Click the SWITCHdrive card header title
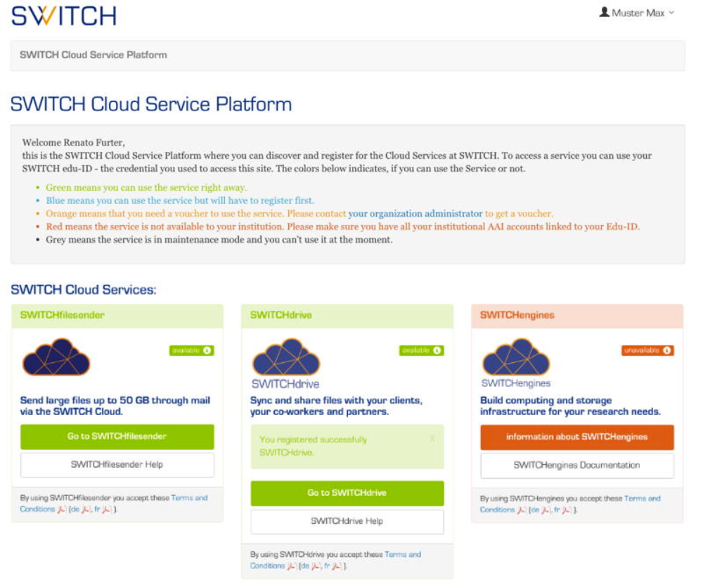The height and width of the screenshot is (588, 703). click(280, 315)
